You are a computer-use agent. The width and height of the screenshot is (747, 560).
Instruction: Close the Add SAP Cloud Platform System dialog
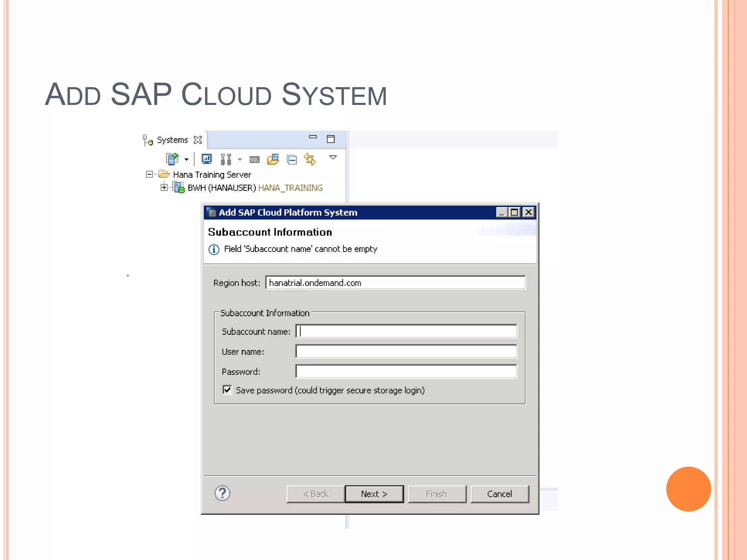point(529,212)
